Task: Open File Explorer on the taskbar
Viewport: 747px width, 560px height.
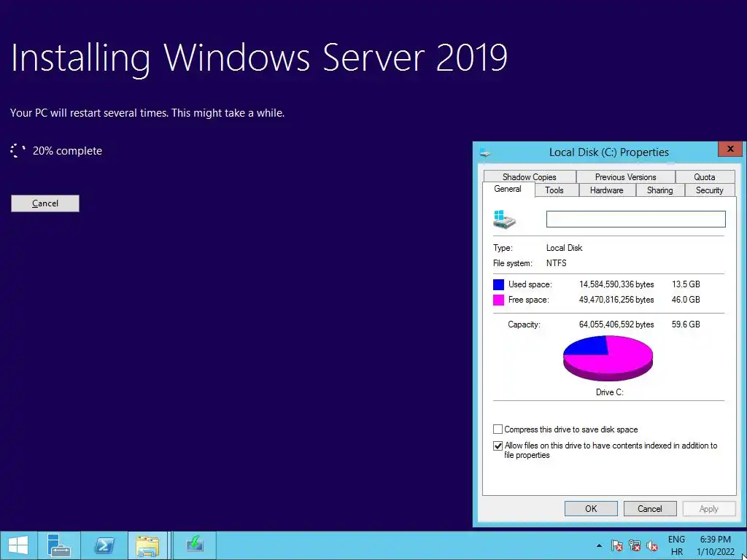Action: [147, 545]
